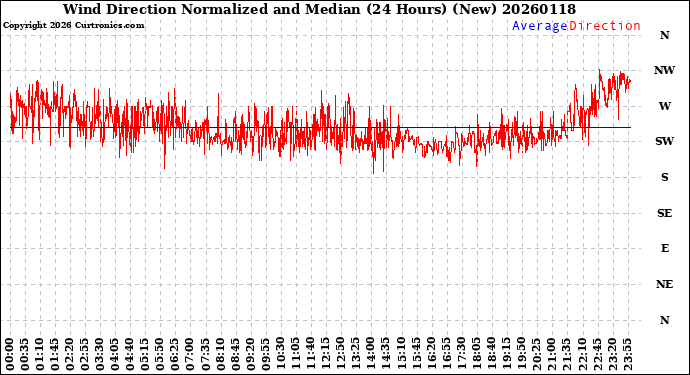Click the 17:30 time label
The width and height of the screenshot is (690, 375).
(x=461, y=355)
